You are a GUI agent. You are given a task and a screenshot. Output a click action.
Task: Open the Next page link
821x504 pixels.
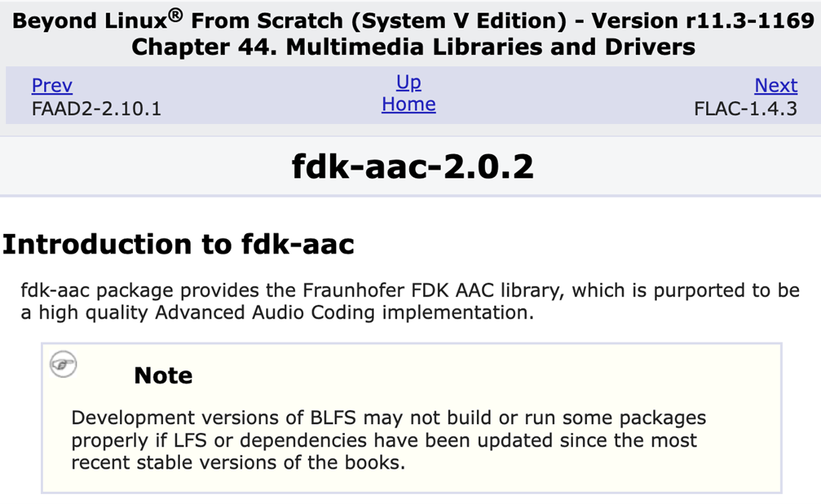[x=776, y=86]
